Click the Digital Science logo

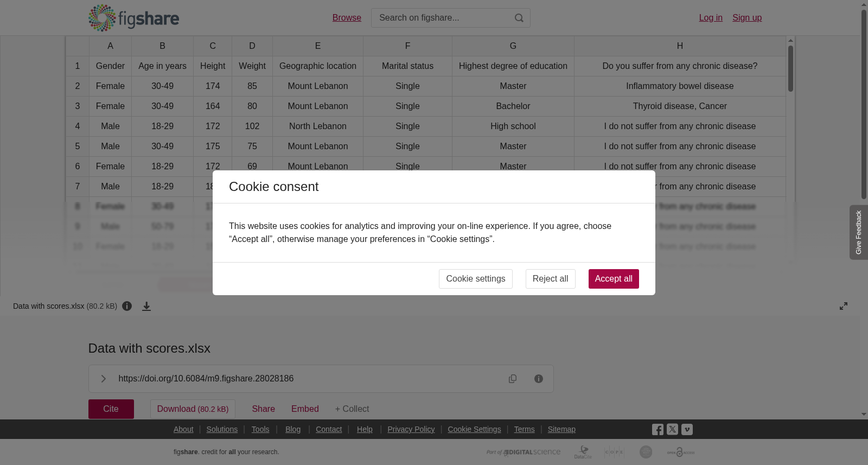click(x=524, y=452)
